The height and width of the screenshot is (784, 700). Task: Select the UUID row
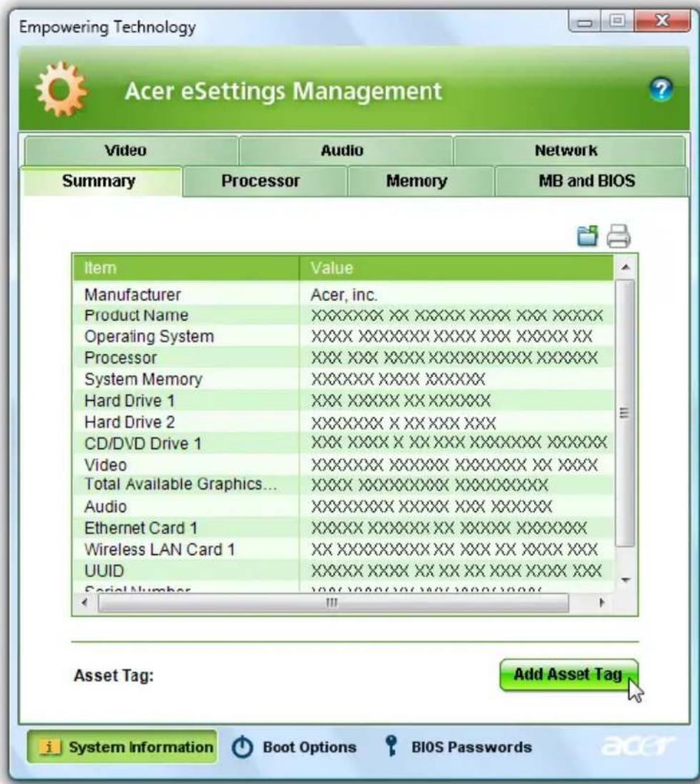343,571
